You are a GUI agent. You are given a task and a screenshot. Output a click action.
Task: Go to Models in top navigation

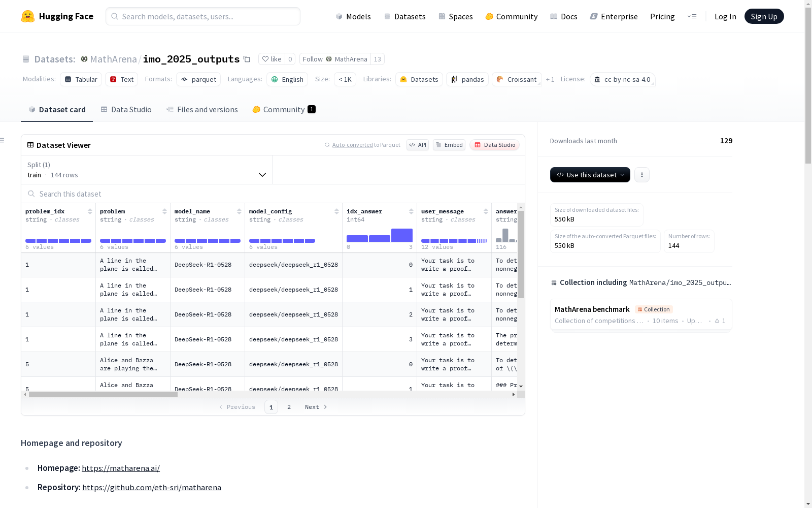click(x=353, y=16)
